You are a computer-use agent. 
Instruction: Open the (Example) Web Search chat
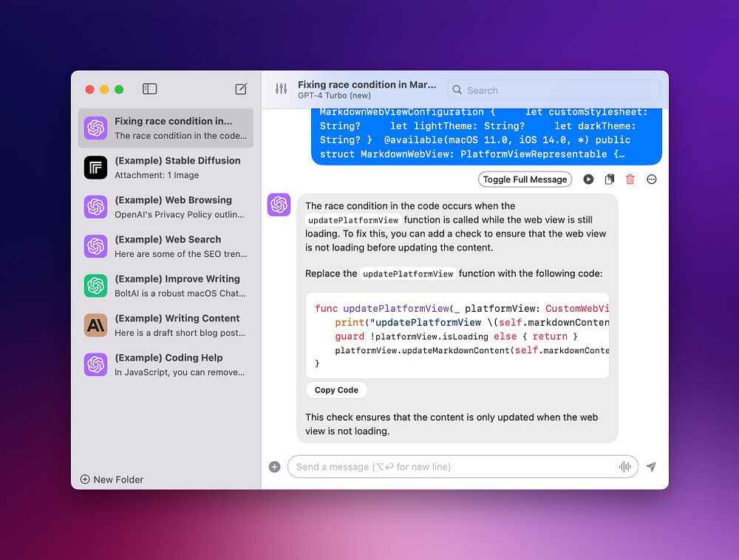(166, 246)
